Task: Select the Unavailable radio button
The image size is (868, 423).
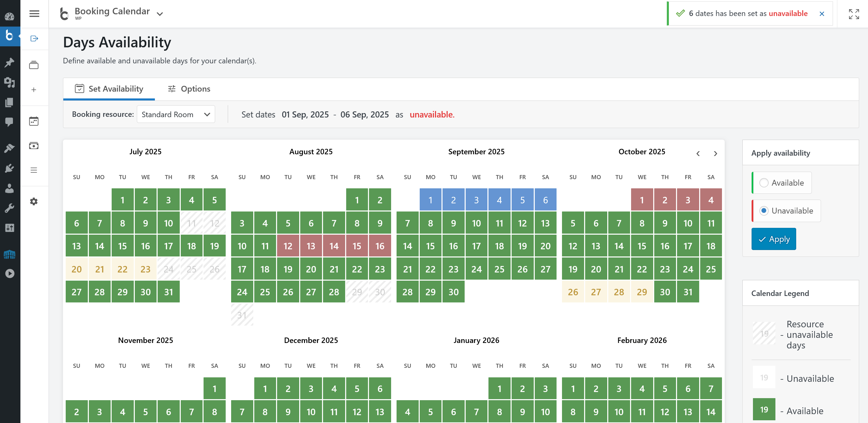Action: 764,211
